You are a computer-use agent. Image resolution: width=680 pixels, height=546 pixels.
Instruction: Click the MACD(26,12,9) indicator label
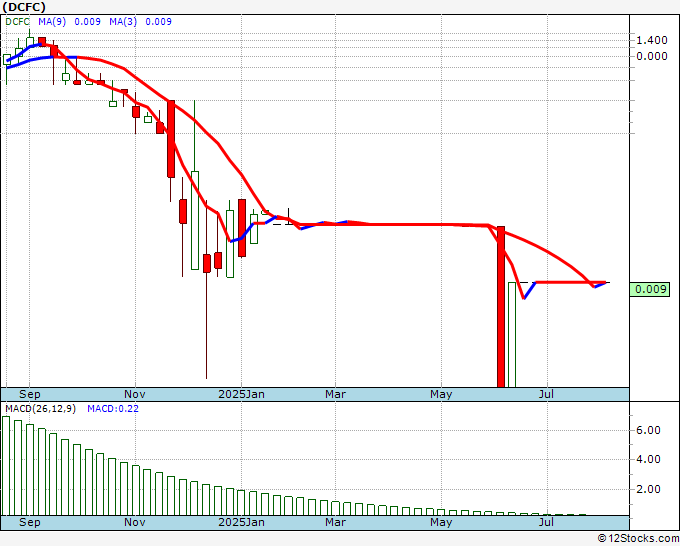point(41,409)
